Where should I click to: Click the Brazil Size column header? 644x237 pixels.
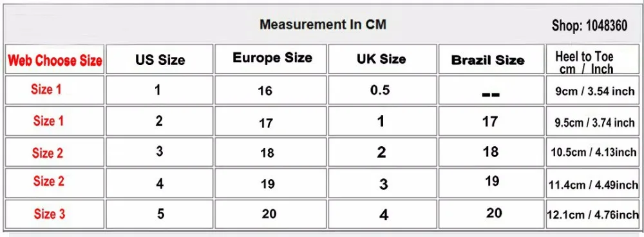click(x=491, y=59)
